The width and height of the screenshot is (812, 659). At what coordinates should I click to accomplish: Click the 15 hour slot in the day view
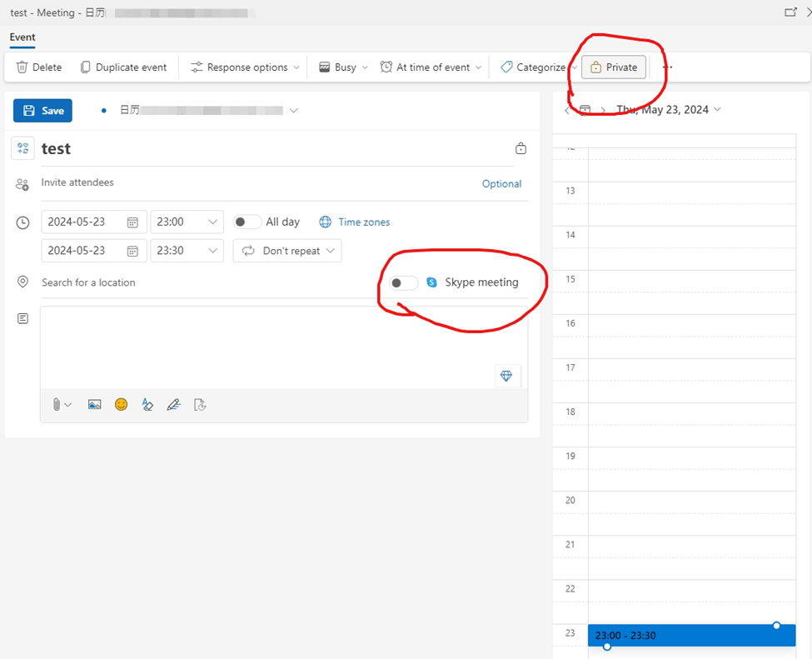(x=691, y=292)
